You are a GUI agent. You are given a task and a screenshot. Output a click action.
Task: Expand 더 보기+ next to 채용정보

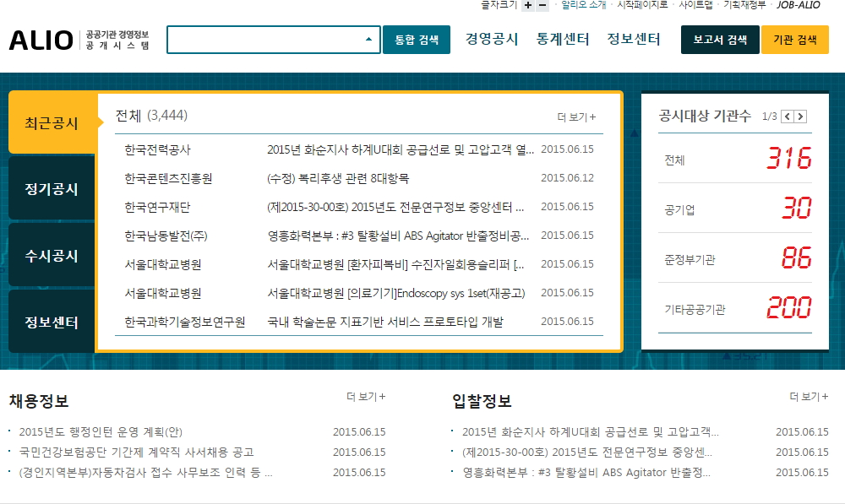coord(365,397)
